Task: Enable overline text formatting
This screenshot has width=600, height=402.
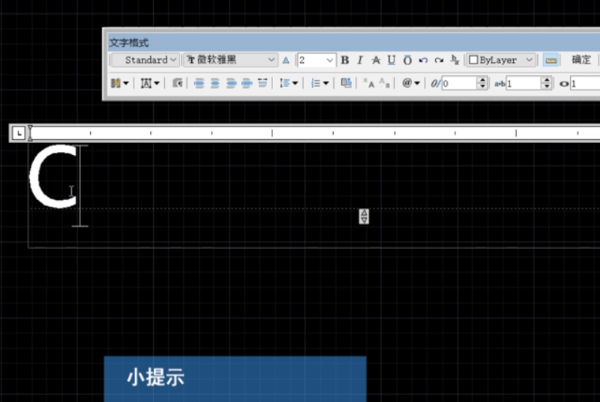Action: (406, 60)
